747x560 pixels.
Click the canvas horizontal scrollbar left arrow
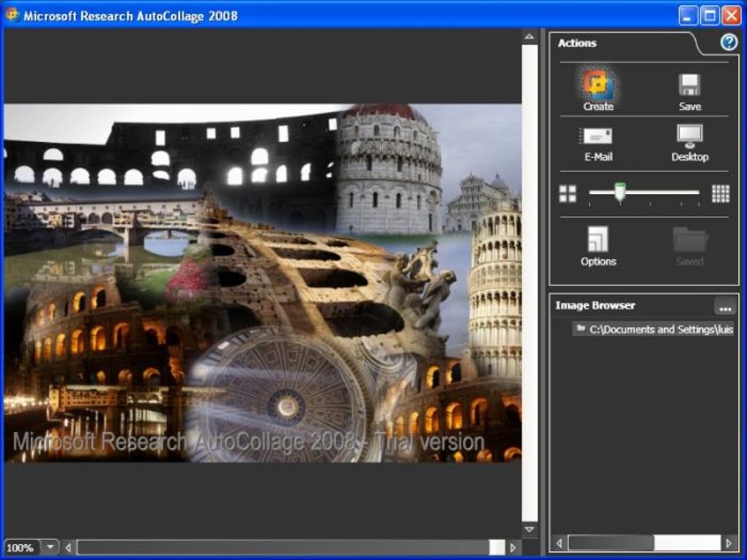pos(68,548)
